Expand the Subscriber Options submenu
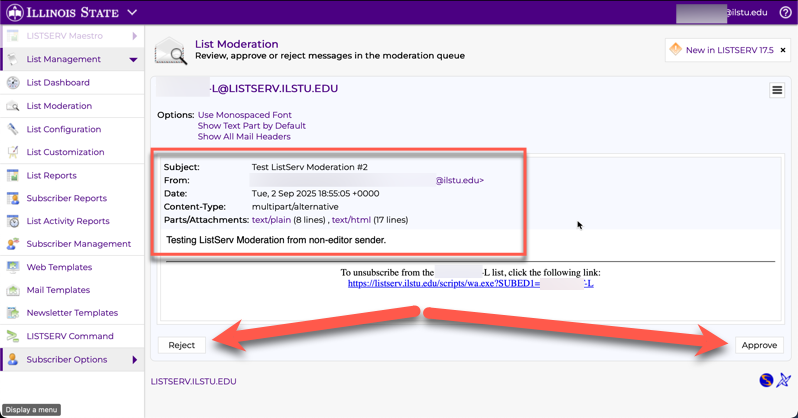Screen dimensions: 798x418 (134, 360)
